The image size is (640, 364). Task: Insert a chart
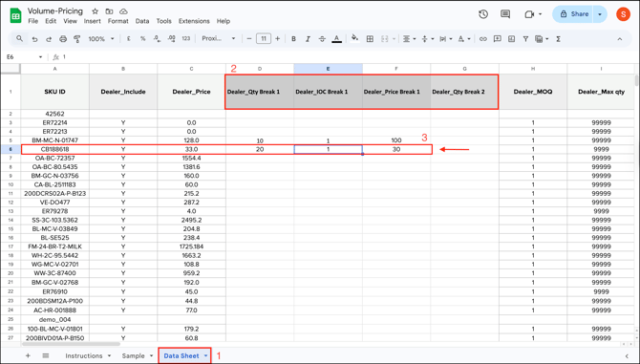(511, 39)
